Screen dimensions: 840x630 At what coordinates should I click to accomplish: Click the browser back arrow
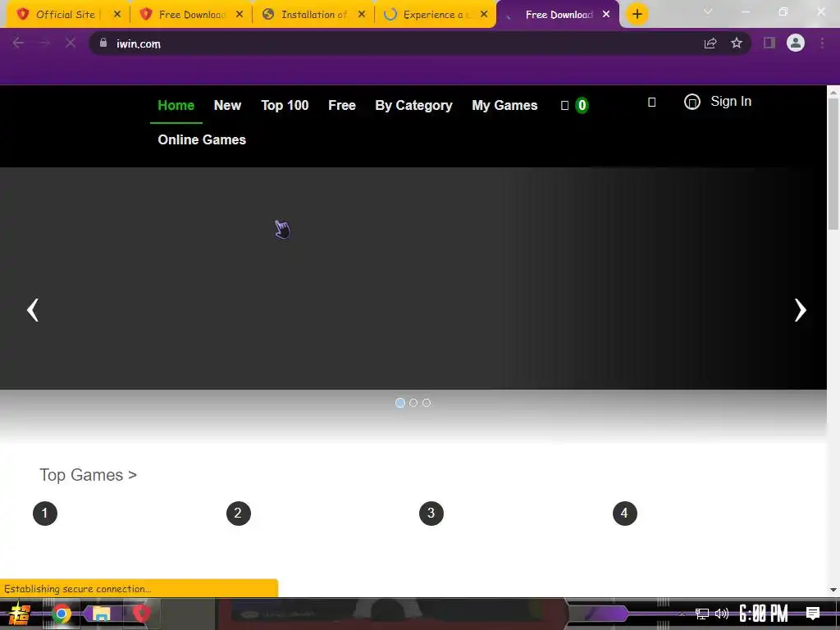(x=18, y=43)
